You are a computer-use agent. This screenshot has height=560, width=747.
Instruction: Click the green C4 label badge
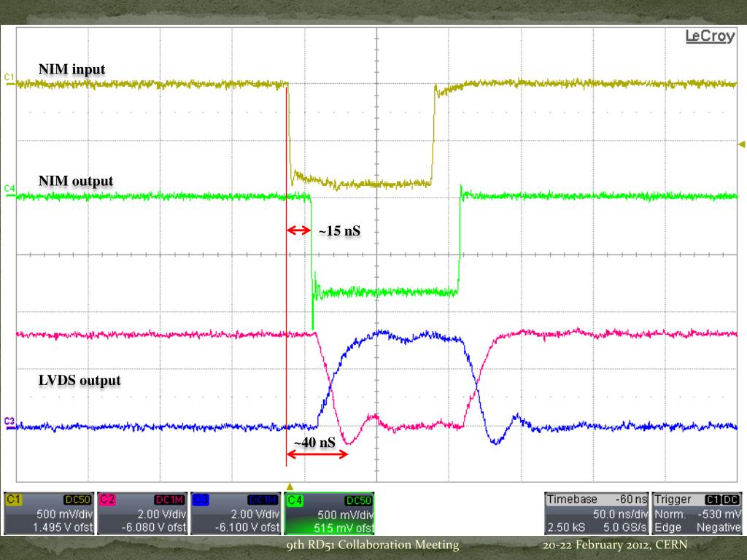(x=293, y=500)
